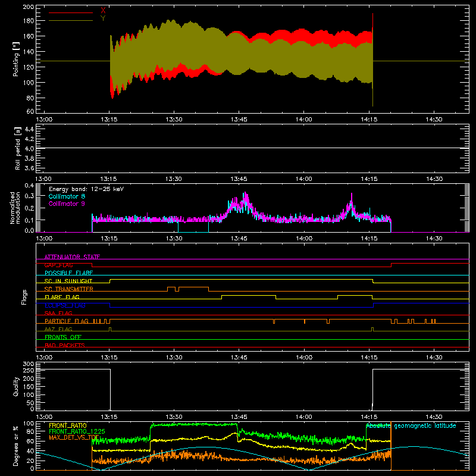The width and height of the screenshot is (476, 476).
Task: Click the 'Collimator 8' legend label
Action: point(67,196)
